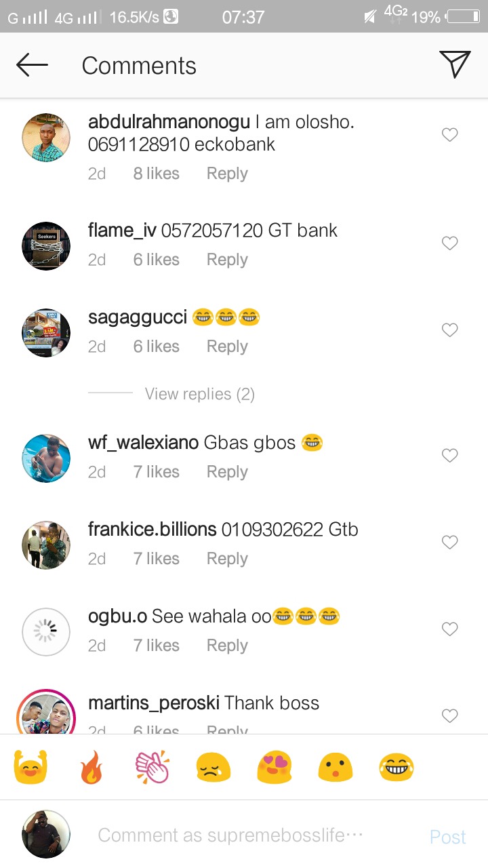Like abdulrahmanonogu's comment with the heart
Viewport: 488px width, 868px height.
coord(450,135)
